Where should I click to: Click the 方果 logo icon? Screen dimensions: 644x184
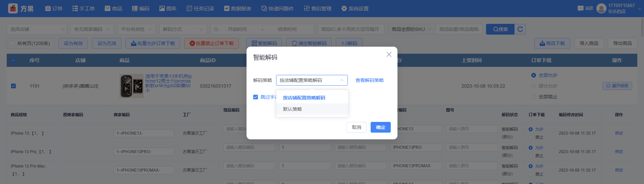coord(13,8)
